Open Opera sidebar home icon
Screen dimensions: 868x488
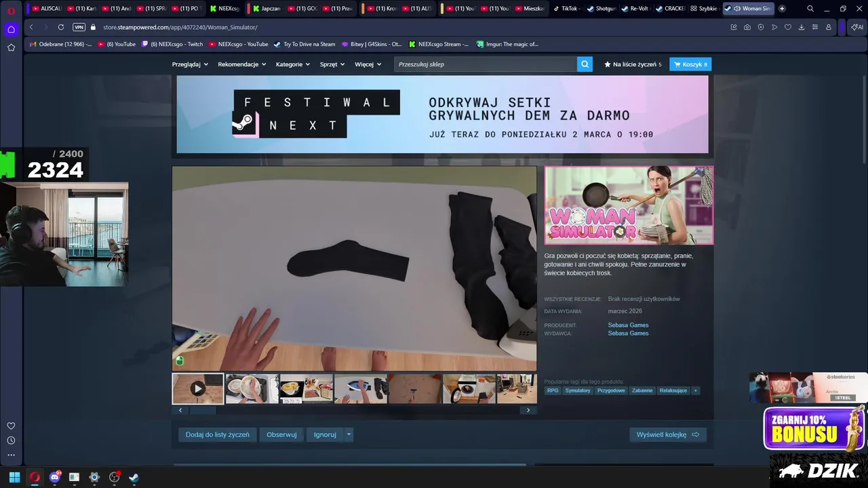point(11,29)
